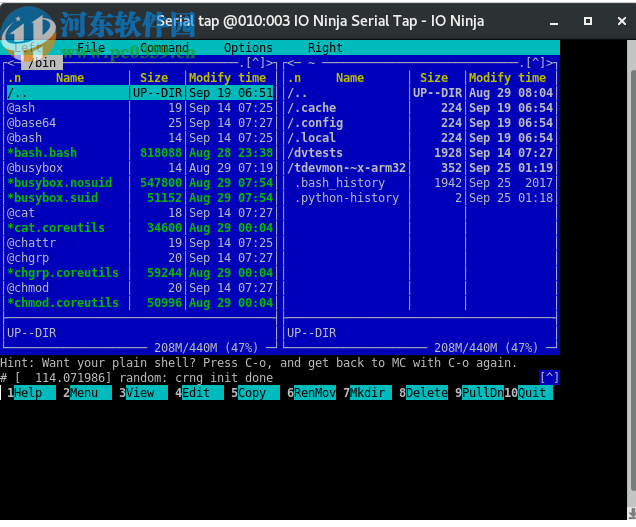
Task: Click the 9PullDn function key
Action: click(479, 393)
